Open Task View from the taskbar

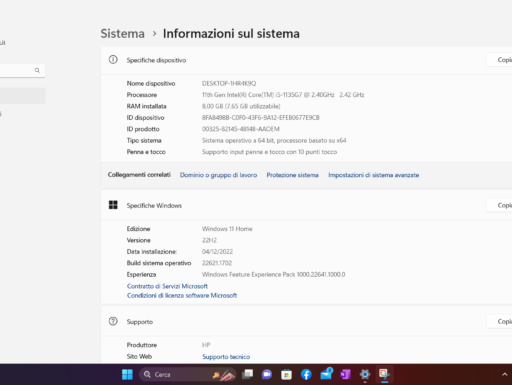(x=247, y=374)
